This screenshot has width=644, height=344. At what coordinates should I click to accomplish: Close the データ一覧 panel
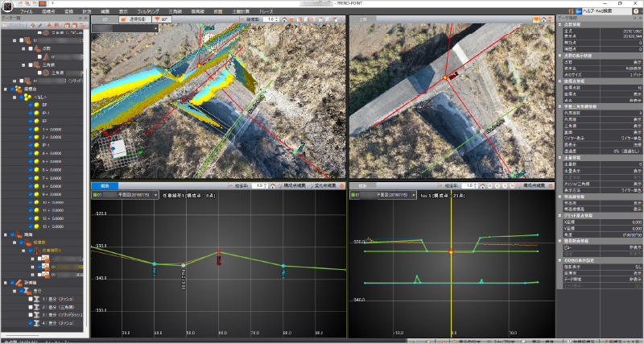[85, 19]
